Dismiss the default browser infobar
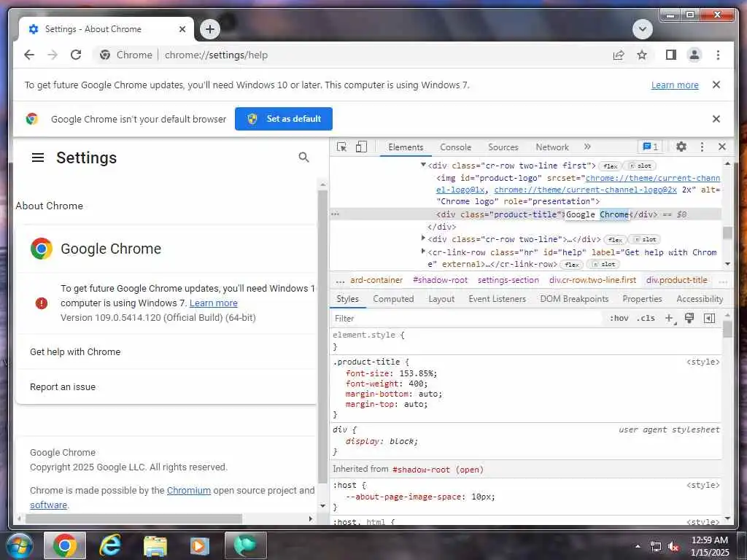This screenshot has height=560, width=747. pos(716,119)
